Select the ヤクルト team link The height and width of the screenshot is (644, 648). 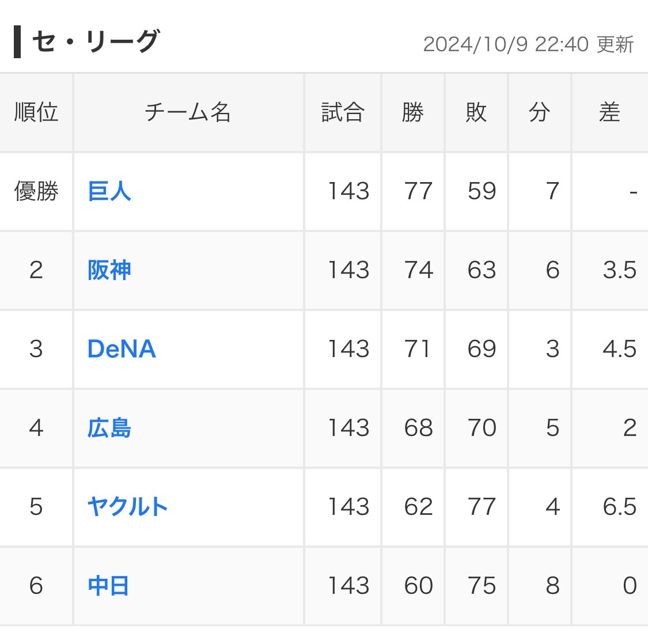(x=127, y=507)
